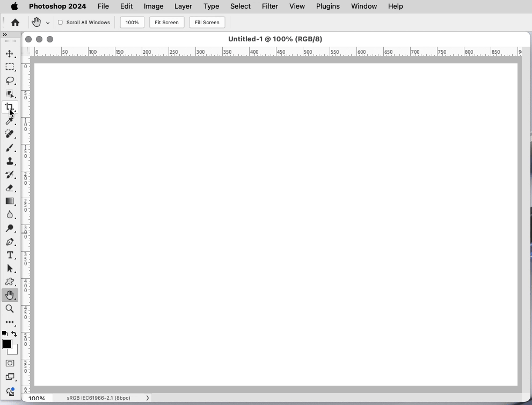Click the 100% zoom button

point(132,23)
